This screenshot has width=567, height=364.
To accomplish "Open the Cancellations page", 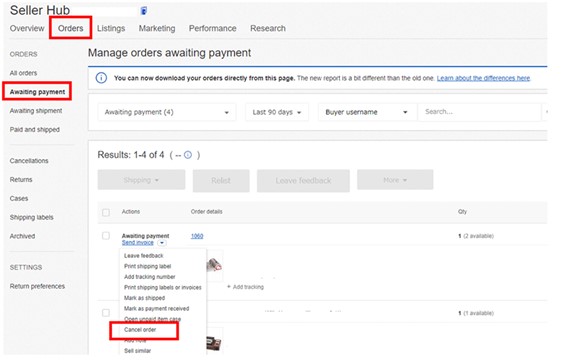I will [x=29, y=161].
